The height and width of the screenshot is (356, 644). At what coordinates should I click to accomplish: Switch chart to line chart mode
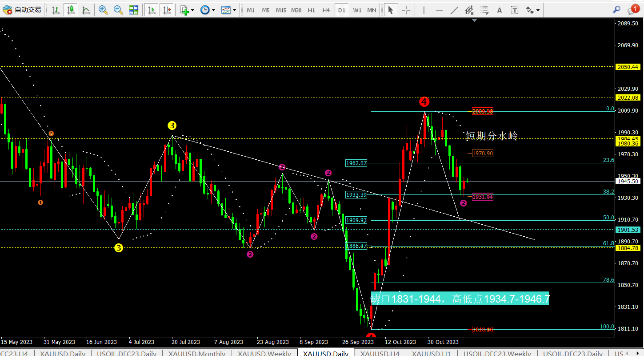(x=86, y=10)
